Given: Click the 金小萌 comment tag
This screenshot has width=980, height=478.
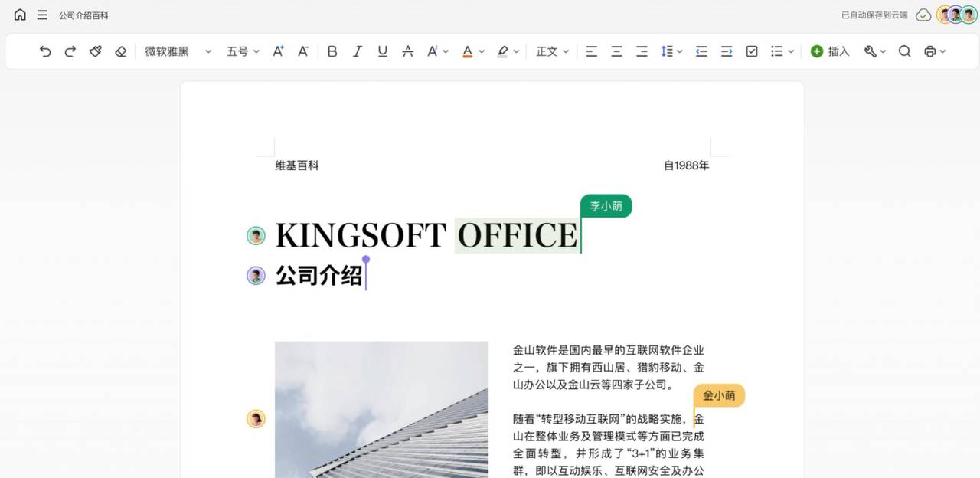Looking at the screenshot, I should [718, 396].
